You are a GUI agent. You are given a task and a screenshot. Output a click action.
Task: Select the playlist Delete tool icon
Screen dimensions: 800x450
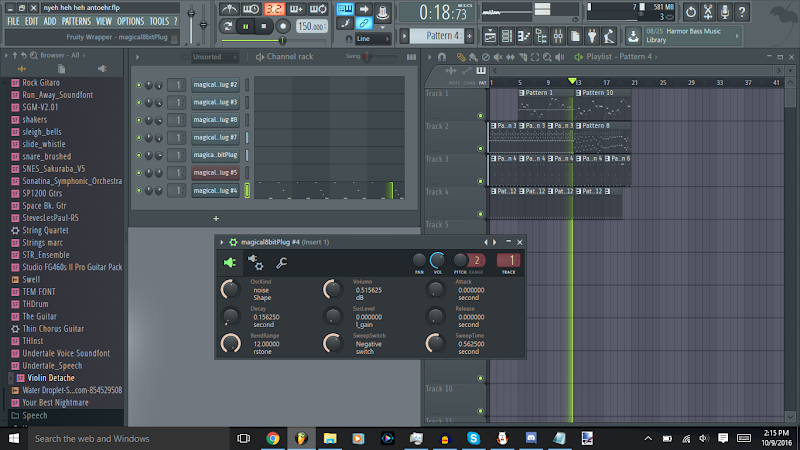pos(486,57)
